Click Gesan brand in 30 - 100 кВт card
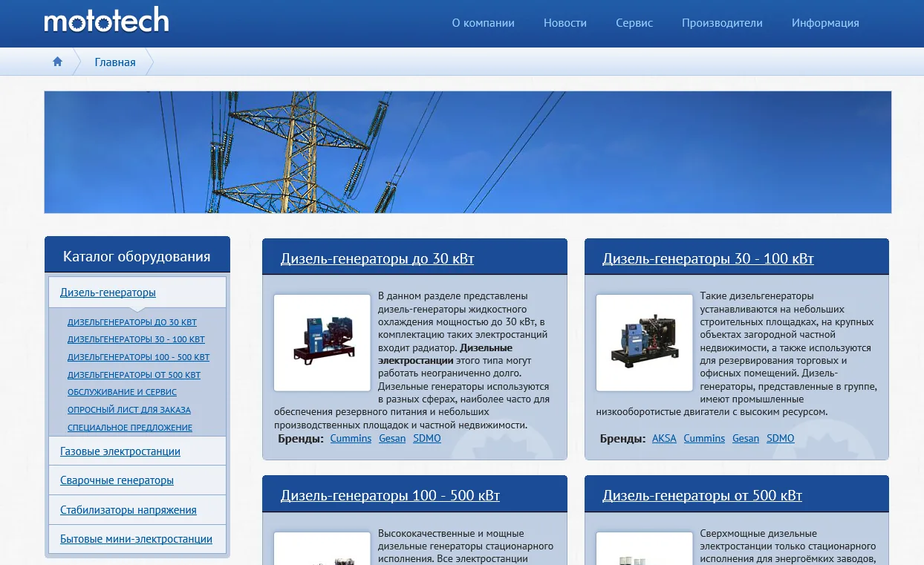 coord(746,439)
